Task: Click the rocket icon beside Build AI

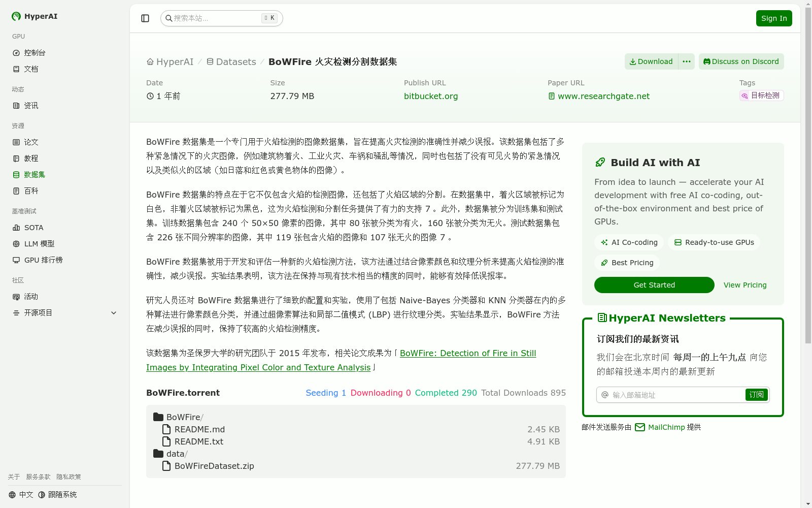Action: pos(600,163)
